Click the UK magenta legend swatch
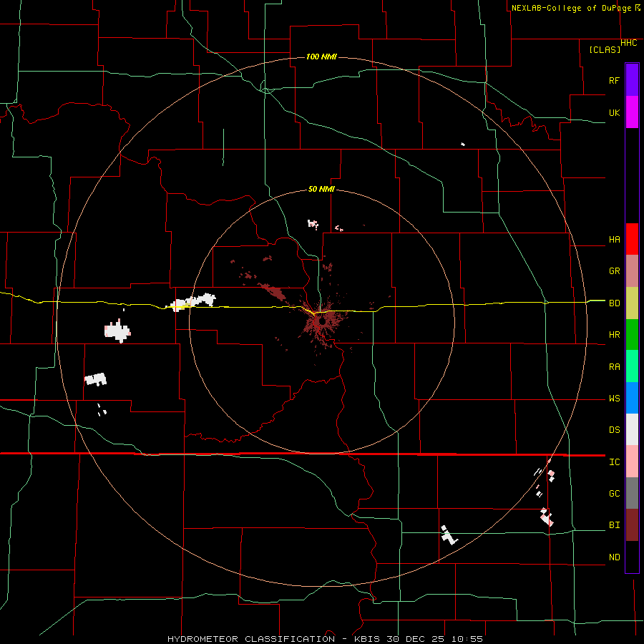Viewport: 644px width, 644px height. coord(632,112)
